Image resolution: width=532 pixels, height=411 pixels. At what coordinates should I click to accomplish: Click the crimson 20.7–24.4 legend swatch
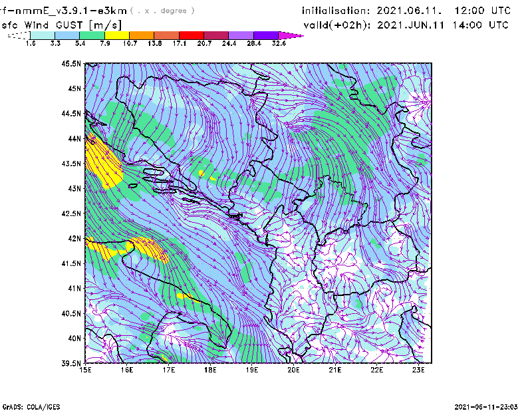[x=217, y=35]
